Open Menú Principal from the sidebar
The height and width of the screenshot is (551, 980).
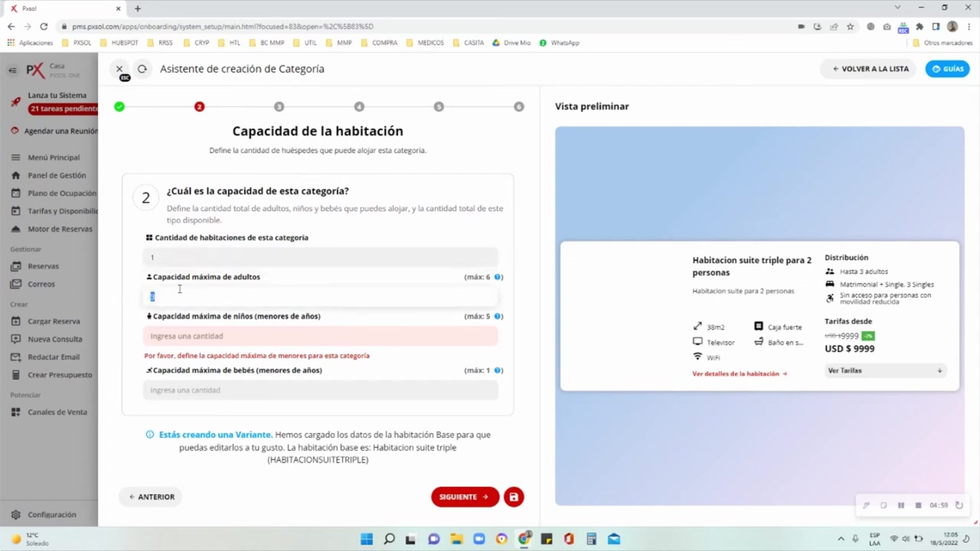[x=53, y=157]
